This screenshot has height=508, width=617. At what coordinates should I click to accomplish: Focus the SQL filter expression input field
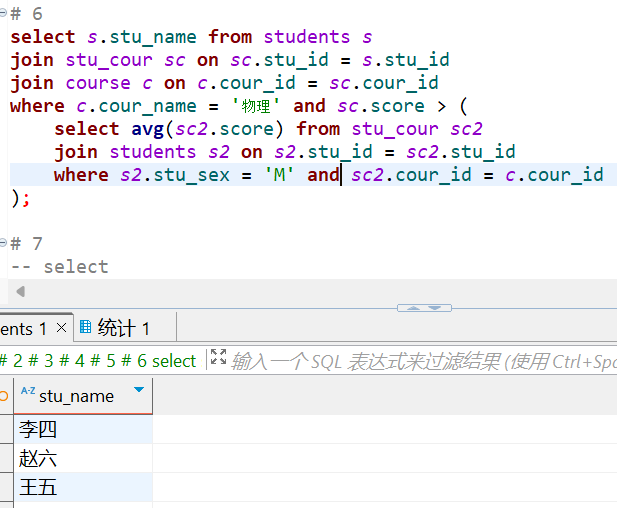coord(420,361)
